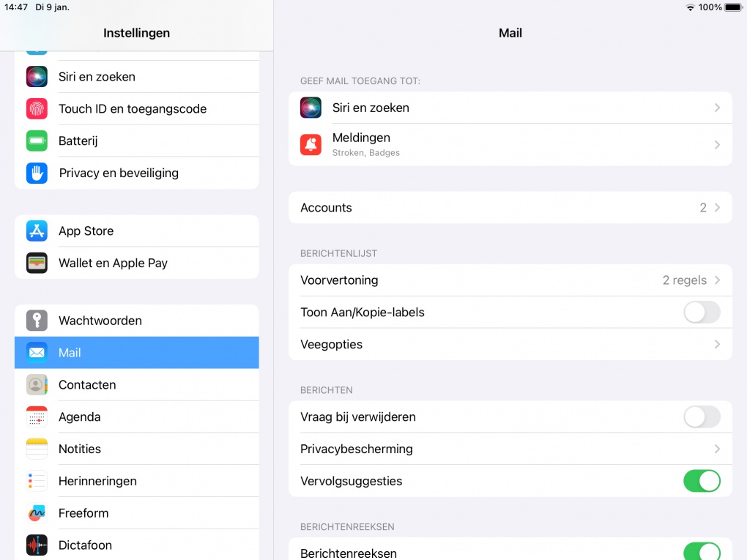747x560 pixels.
Task: Open Notities settings
Action: [x=137, y=449]
